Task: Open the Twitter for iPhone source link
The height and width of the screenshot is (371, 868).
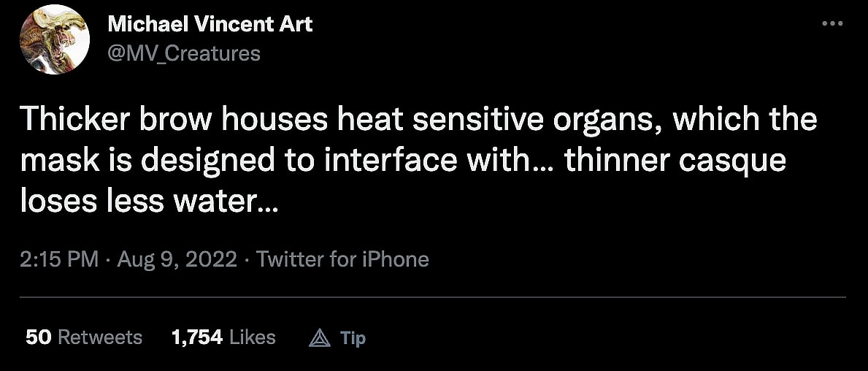Action: [343, 259]
